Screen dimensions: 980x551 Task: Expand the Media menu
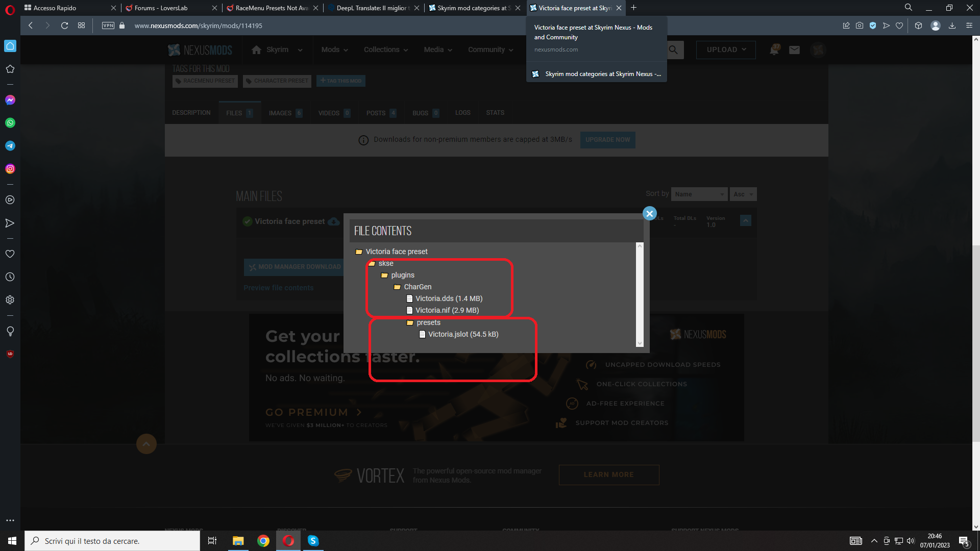tap(438, 49)
